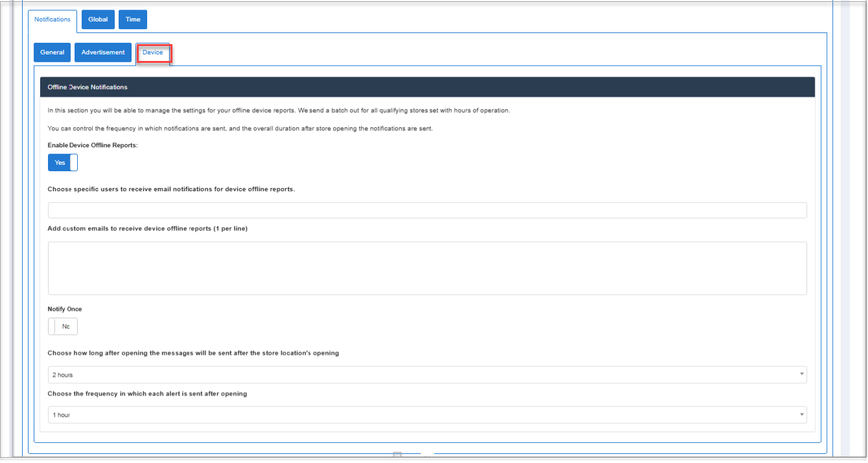The image size is (868, 463).
Task: Click the Offline Device Notifications panel header
Action: tap(427, 87)
